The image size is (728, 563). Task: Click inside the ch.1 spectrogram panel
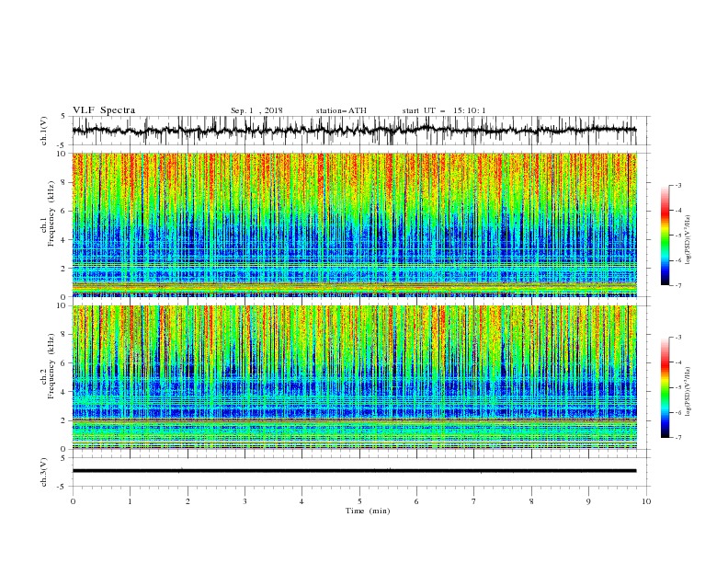pyautogui.click(x=354, y=224)
